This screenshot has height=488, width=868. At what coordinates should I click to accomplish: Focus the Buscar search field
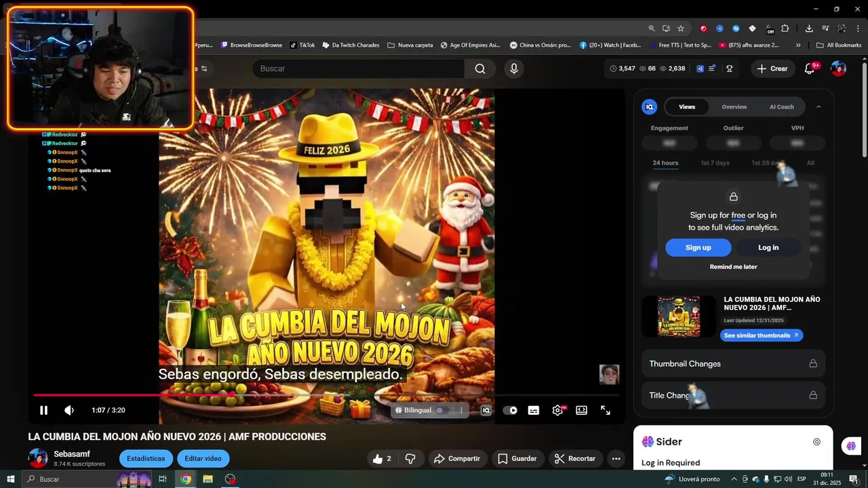[x=358, y=68]
